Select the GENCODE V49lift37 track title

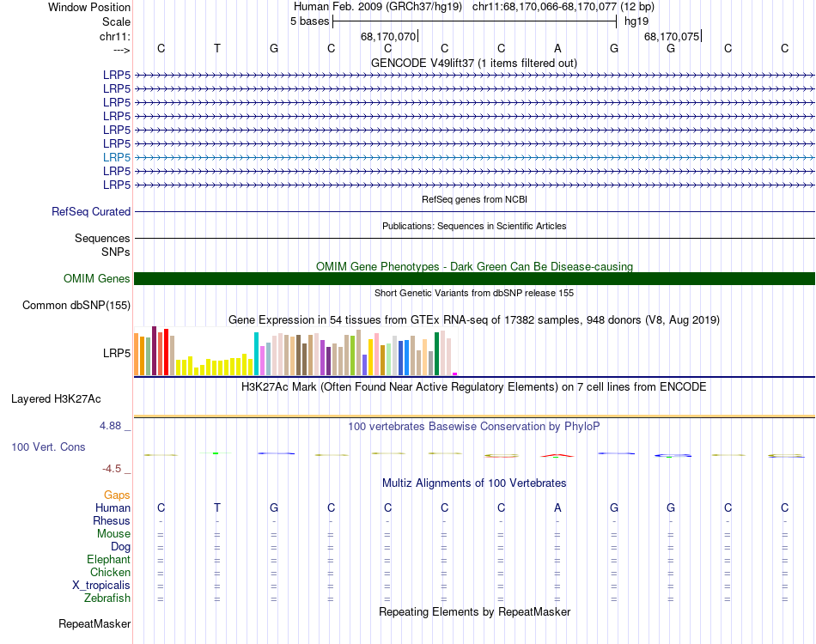tap(473, 63)
